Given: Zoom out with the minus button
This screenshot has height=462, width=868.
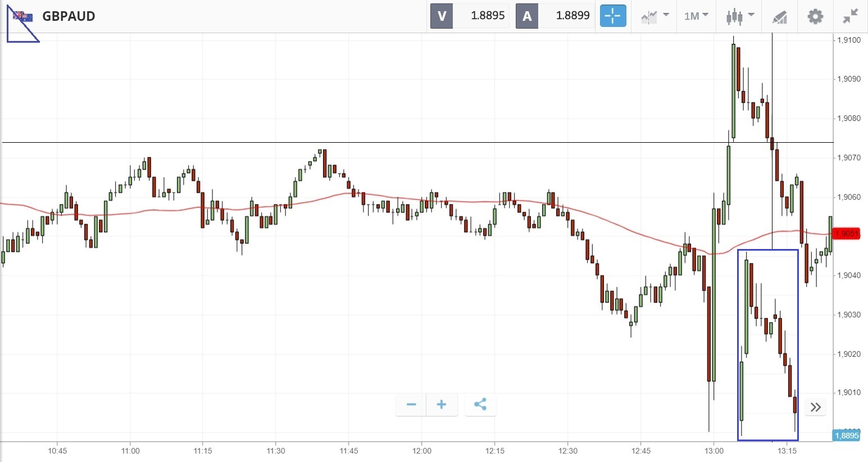Looking at the screenshot, I should (411, 404).
